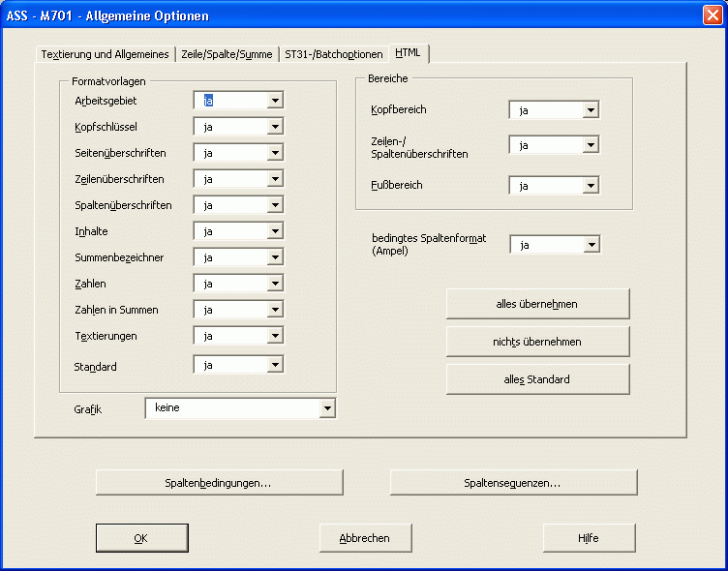Switch to Texterung und Allgemeines tab
The image size is (728, 571).
point(105,54)
